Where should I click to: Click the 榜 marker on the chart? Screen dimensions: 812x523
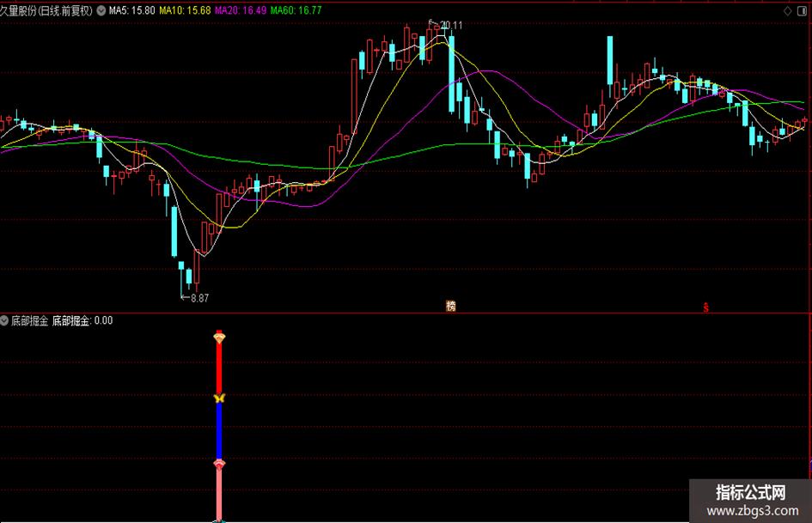pyautogui.click(x=451, y=306)
